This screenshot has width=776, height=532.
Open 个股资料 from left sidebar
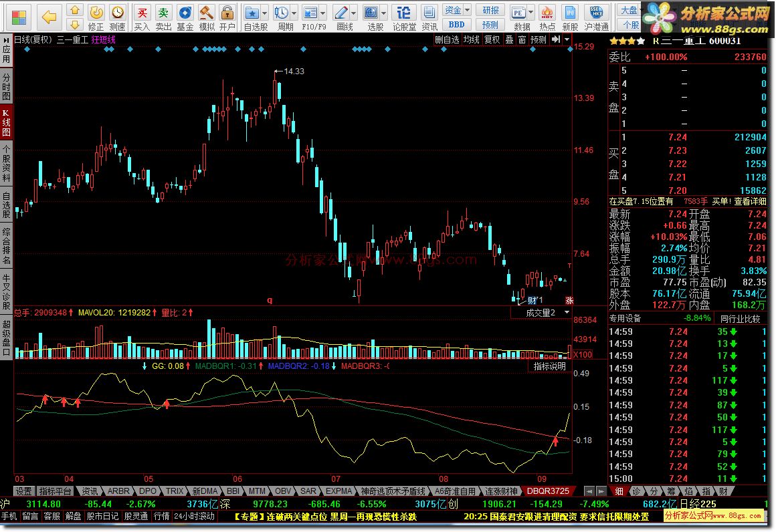(7, 164)
